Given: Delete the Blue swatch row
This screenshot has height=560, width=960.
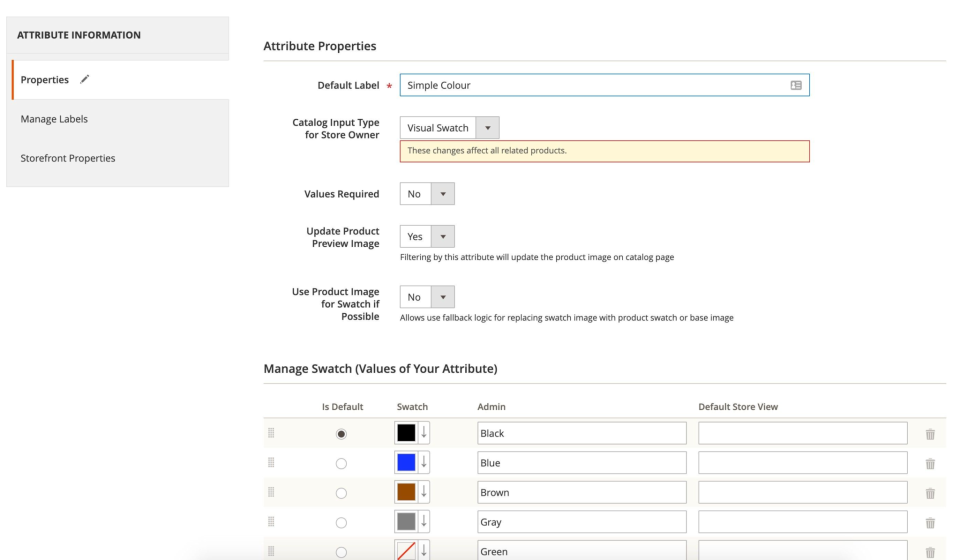Looking at the screenshot, I should pyautogui.click(x=930, y=463).
